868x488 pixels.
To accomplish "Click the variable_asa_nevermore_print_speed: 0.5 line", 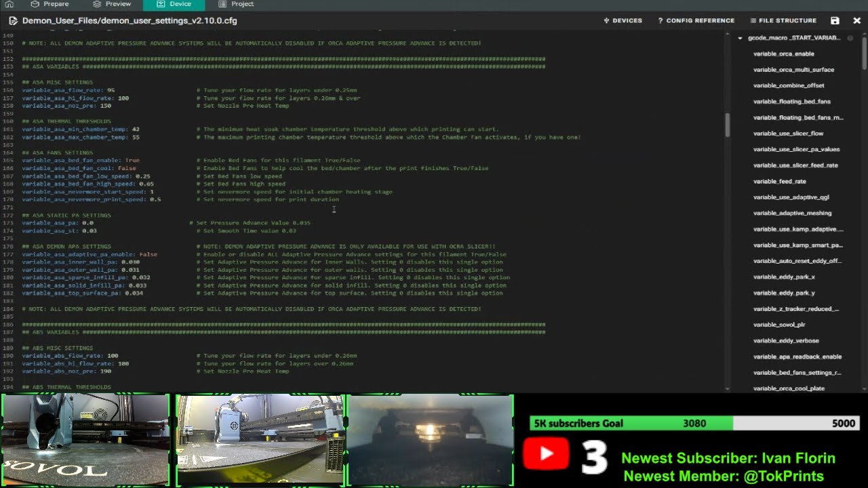I will click(92, 199).
